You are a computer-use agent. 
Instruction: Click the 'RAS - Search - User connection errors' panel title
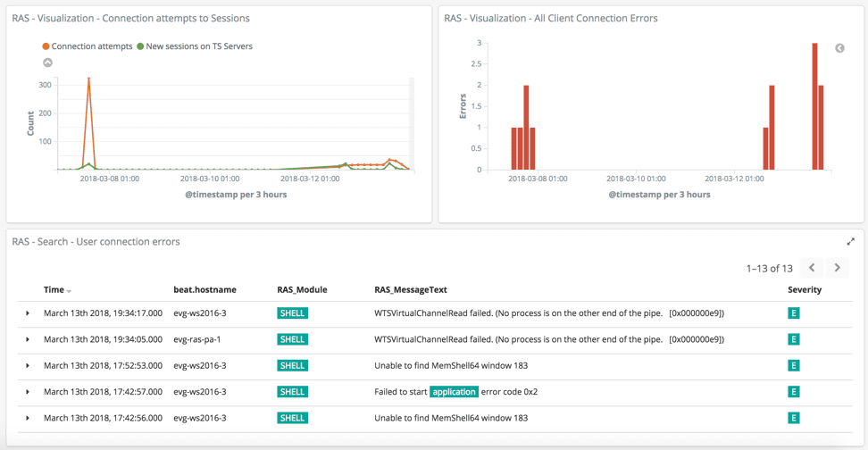(x=96, y=242)
